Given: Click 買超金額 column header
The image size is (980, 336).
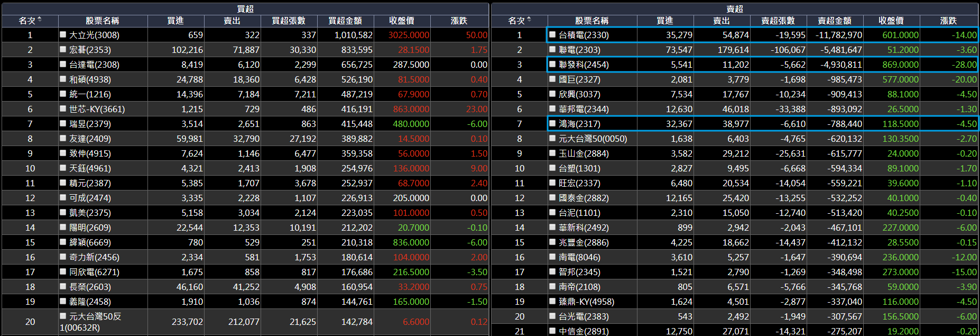Looking at the screenshot, I should coord(345,21).
